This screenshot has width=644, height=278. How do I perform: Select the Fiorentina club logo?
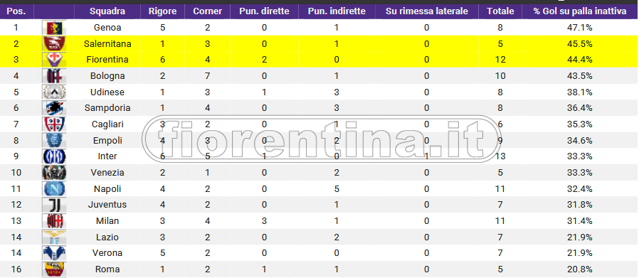(54, 60)
